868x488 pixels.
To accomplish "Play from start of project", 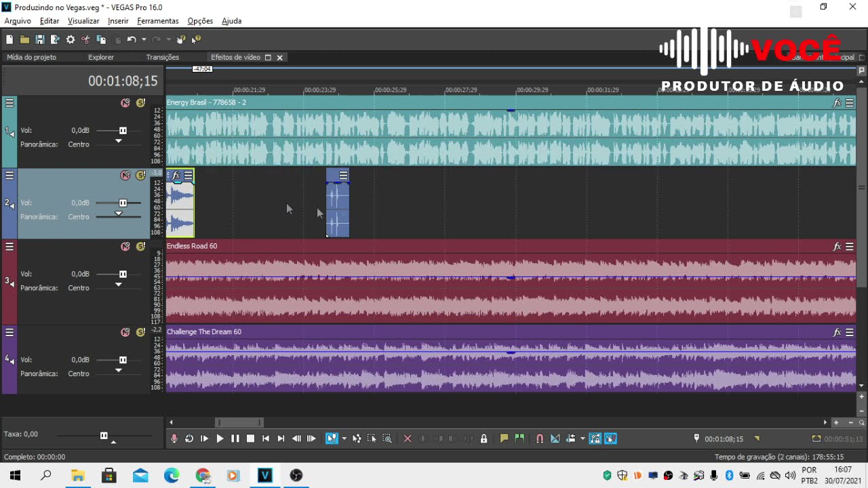I will coord(204,439).
